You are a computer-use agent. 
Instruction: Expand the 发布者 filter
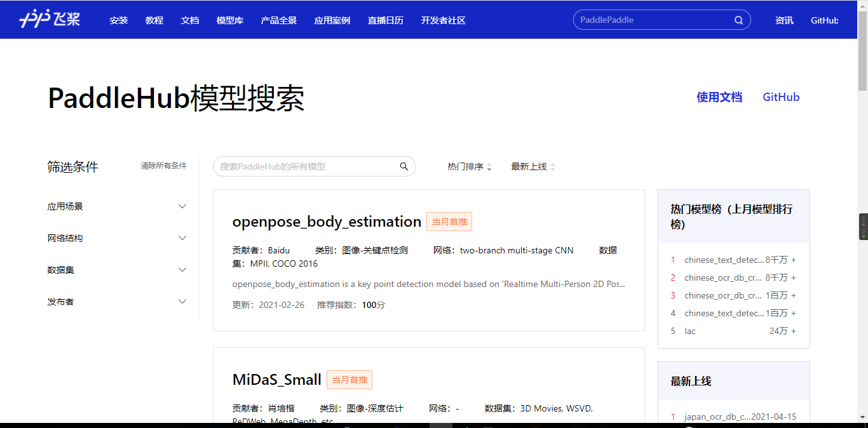pos(117,302)
